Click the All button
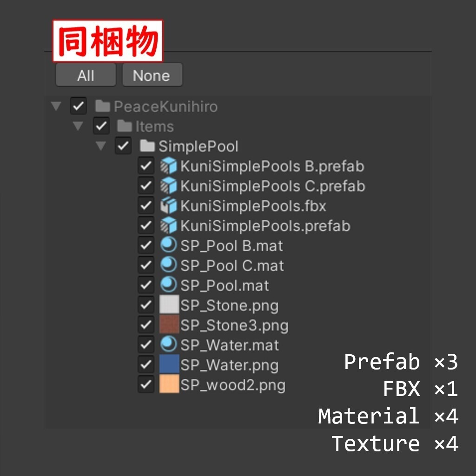The width and height of the screenshot is (476, 476). pyautogui.click(x=86, y=75)
